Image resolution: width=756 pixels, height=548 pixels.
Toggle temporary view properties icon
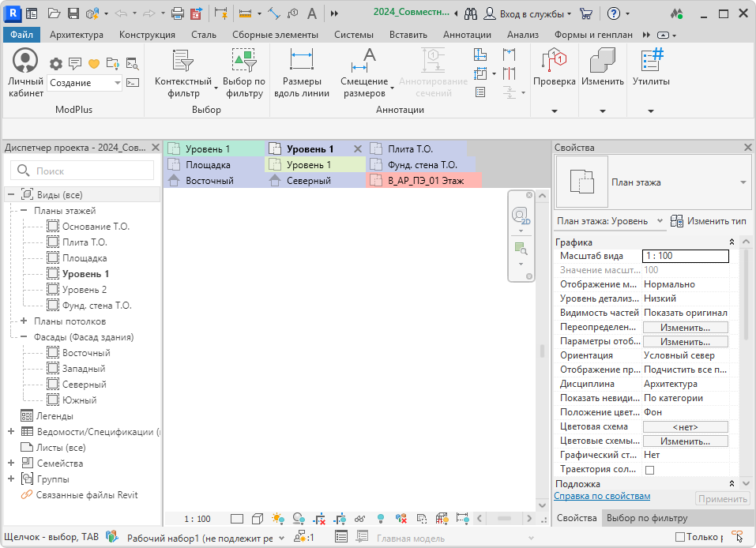pyautogui.click(x=421, y=519)
